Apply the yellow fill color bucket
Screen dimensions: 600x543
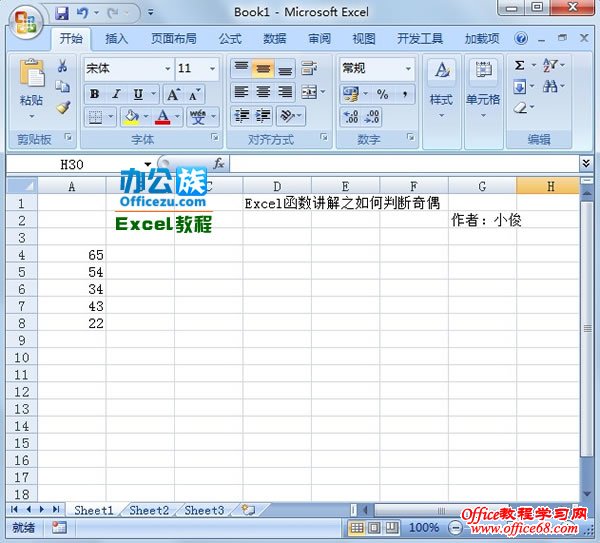(x=131, y=117)
